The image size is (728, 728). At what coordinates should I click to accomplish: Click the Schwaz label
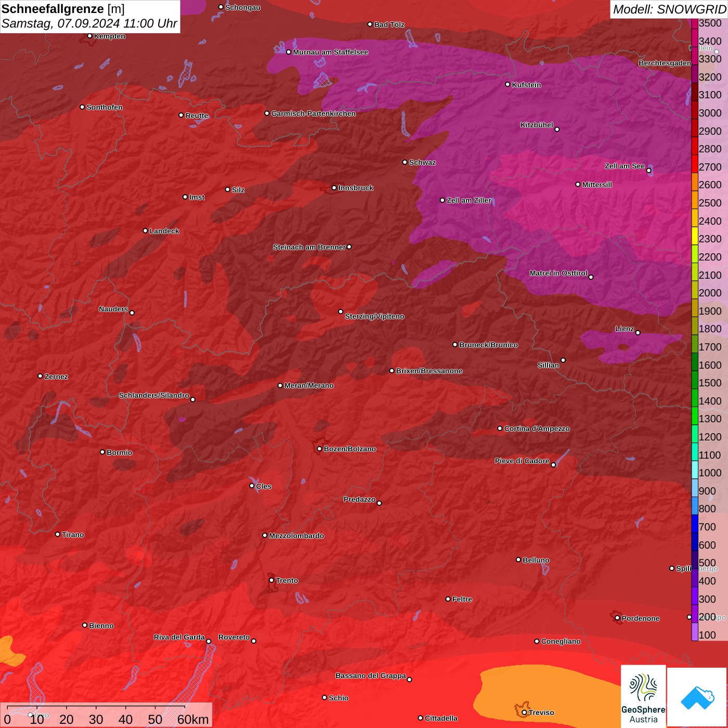[422, 162]
